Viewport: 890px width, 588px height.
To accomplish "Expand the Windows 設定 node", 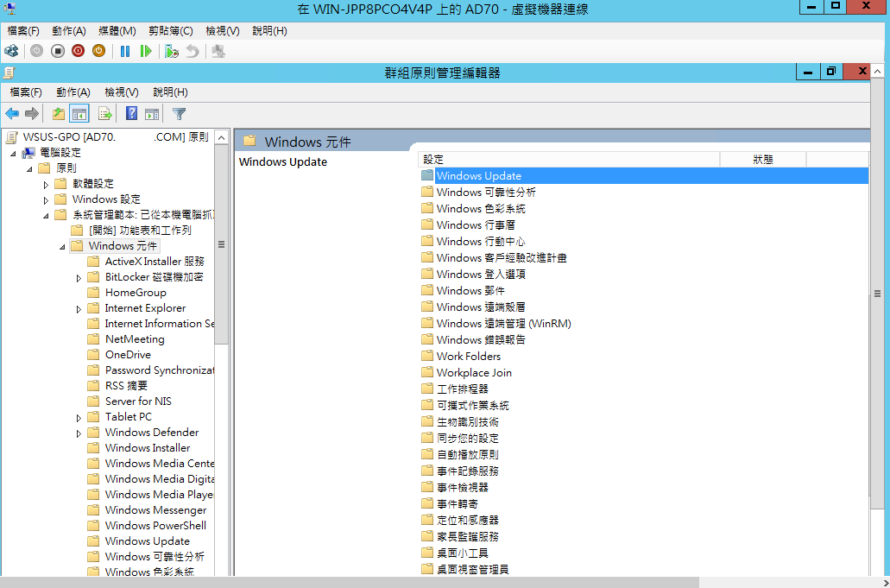I will point(46,199).
